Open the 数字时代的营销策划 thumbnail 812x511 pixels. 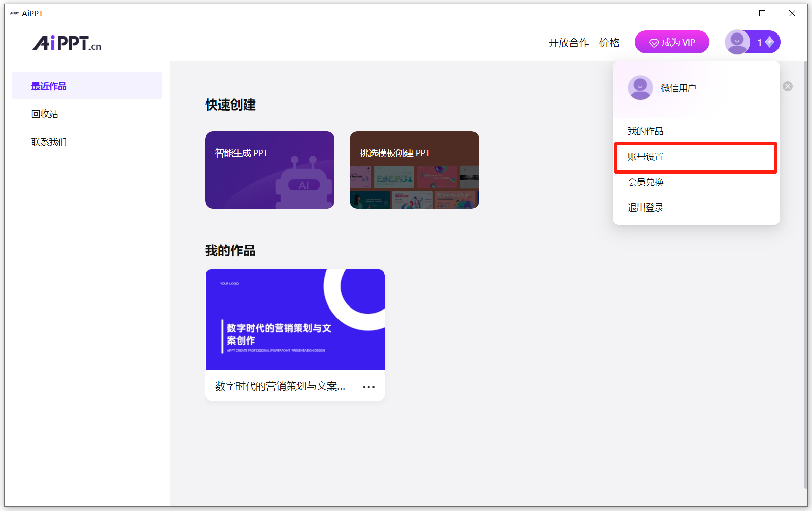click(295, 320)
